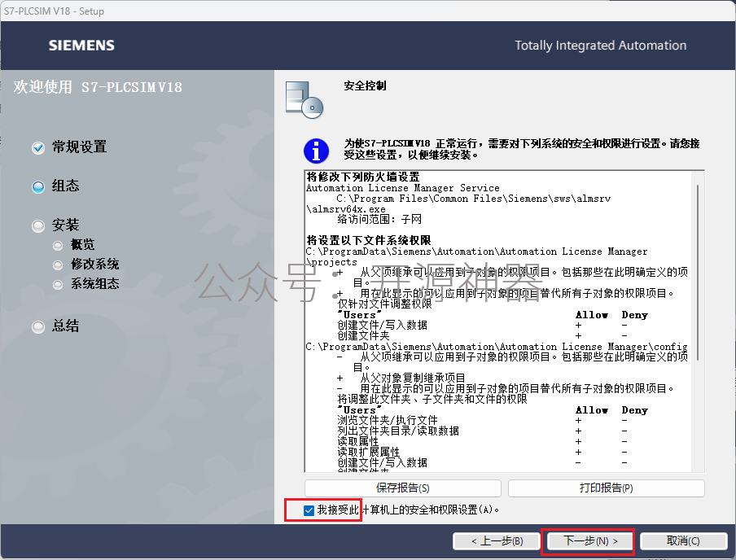The image size is (736, 560).
Task: Go back with the 上一步(B) button
Action: click(497, 541)
